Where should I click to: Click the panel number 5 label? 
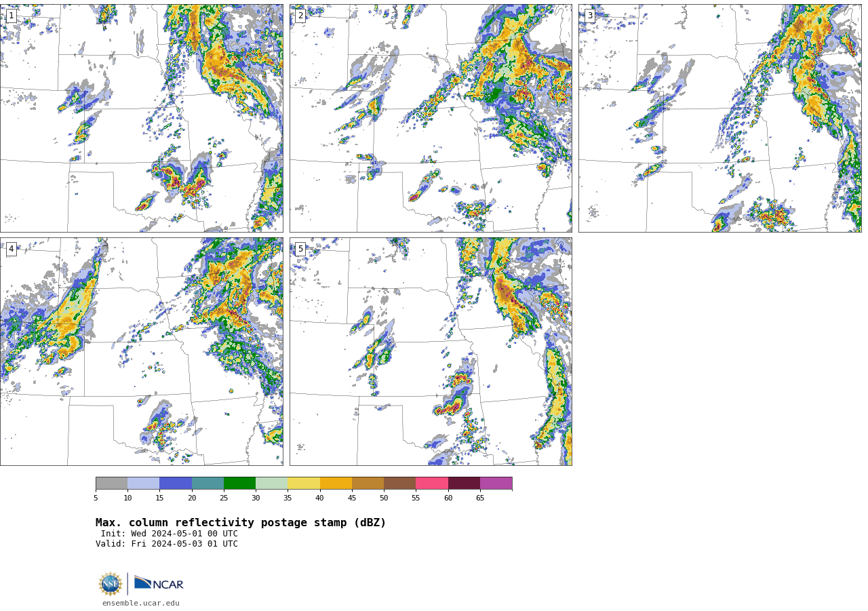point(300,249)
